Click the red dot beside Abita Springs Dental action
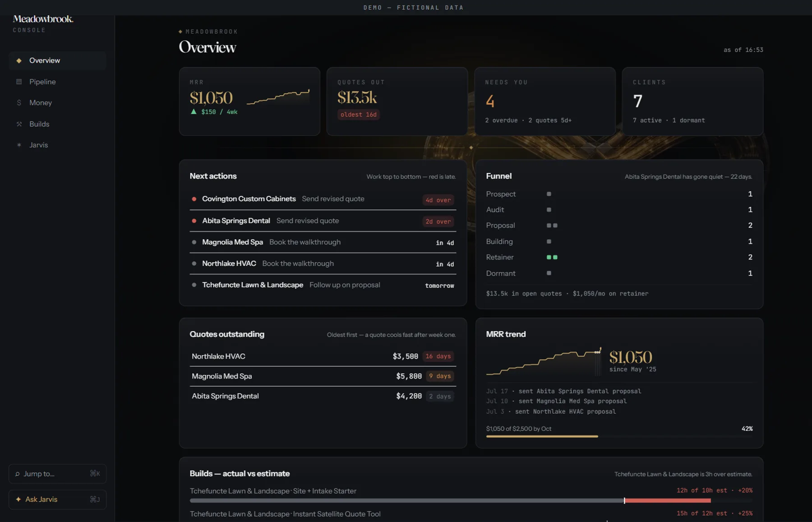 (194, 221)
